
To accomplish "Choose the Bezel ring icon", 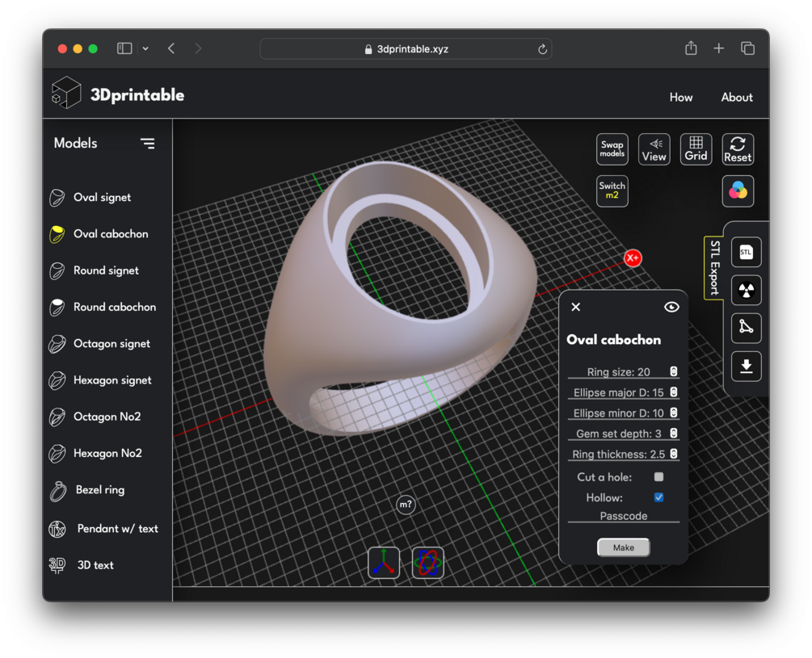I will [x=58, y=491].
